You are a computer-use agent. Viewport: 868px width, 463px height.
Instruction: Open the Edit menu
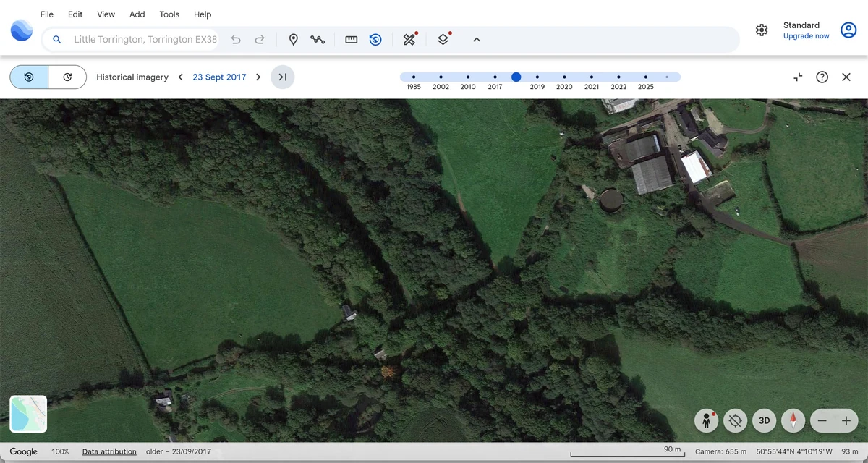(x=75, y=14)
